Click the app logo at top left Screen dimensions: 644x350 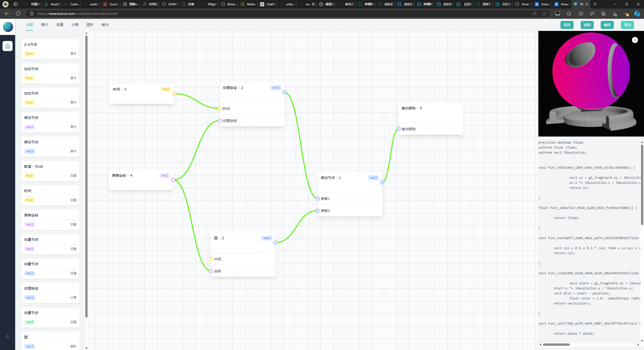tap(8, 27)
